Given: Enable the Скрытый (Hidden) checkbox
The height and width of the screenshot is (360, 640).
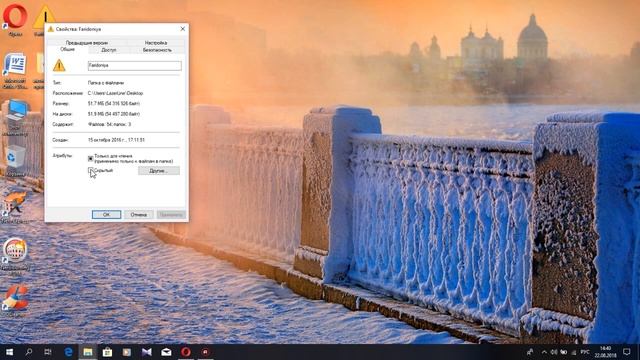Looking at the screenshot, I should coord(91,170).
